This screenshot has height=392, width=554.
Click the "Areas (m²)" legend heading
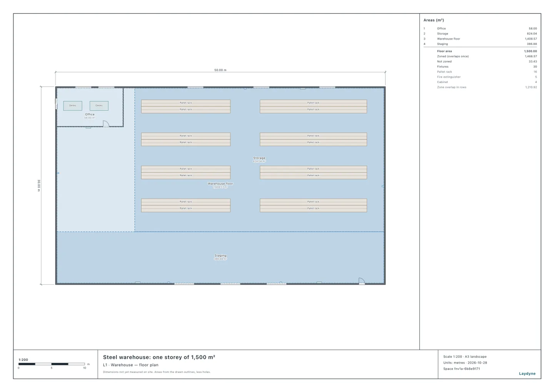click(434, 20)
